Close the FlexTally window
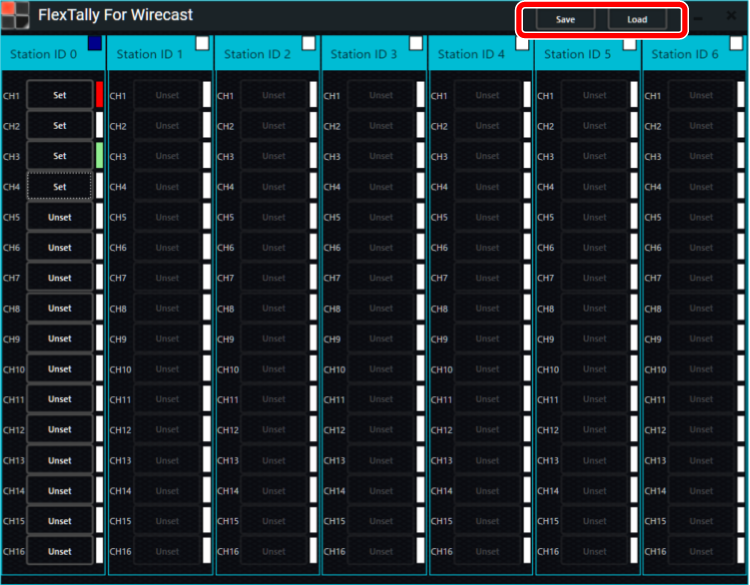The height and width of the screenshot is (585, 750). (x=729, y=17)
